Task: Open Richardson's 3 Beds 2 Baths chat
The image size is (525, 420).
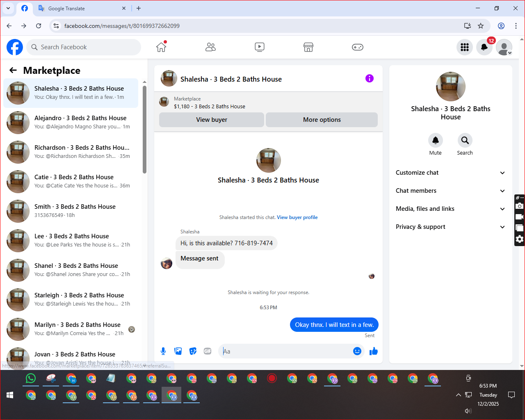Action: [x=71, y=152]
